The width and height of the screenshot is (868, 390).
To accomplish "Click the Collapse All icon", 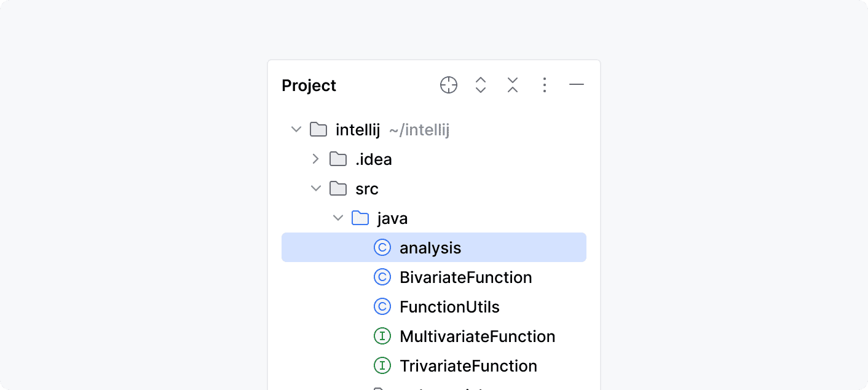I will (x=512, y=85).
